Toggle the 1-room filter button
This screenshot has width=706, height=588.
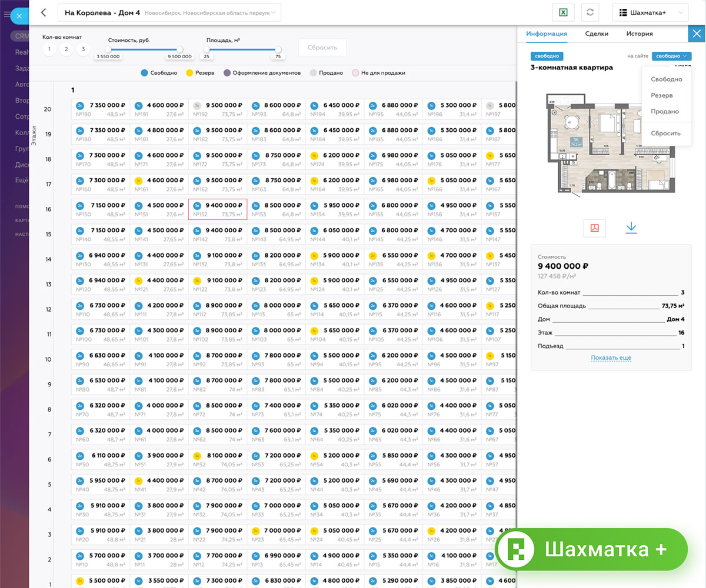click(49, 49)
